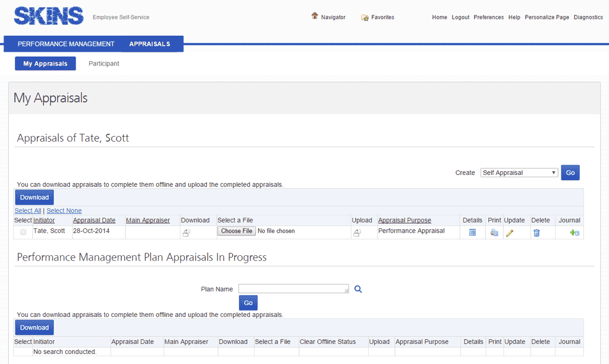Open the Journal icon for the appraisal
This screenshot has height=364, width=609.
click(x=574, y=233)
